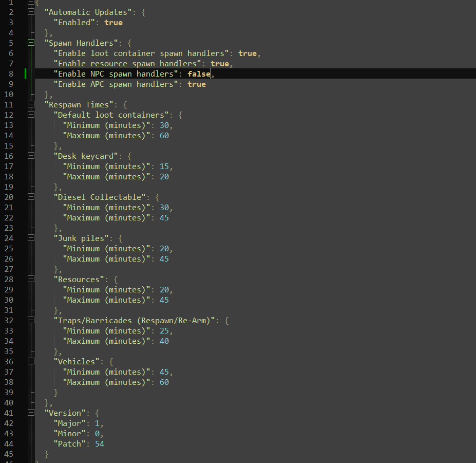This screenshot has height=463, width=476.
Task: Collapse the "Default loot containers" fold marker
Action: pos(31,115)
